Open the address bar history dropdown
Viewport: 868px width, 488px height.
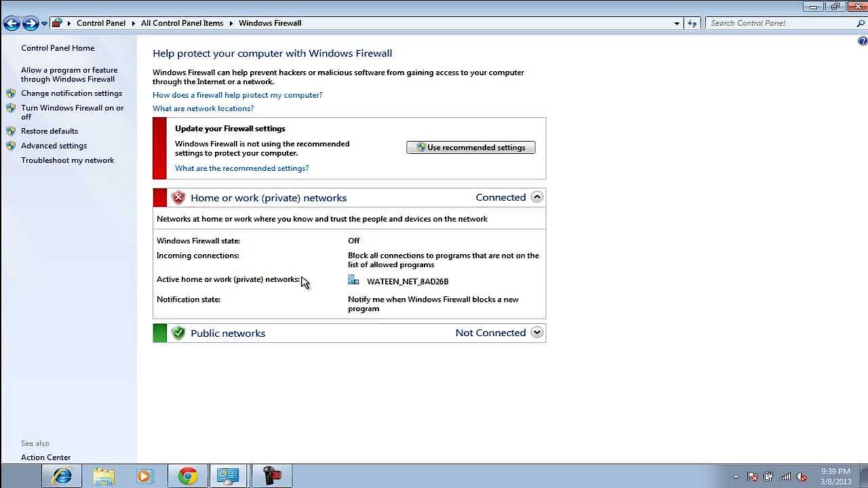677,23
